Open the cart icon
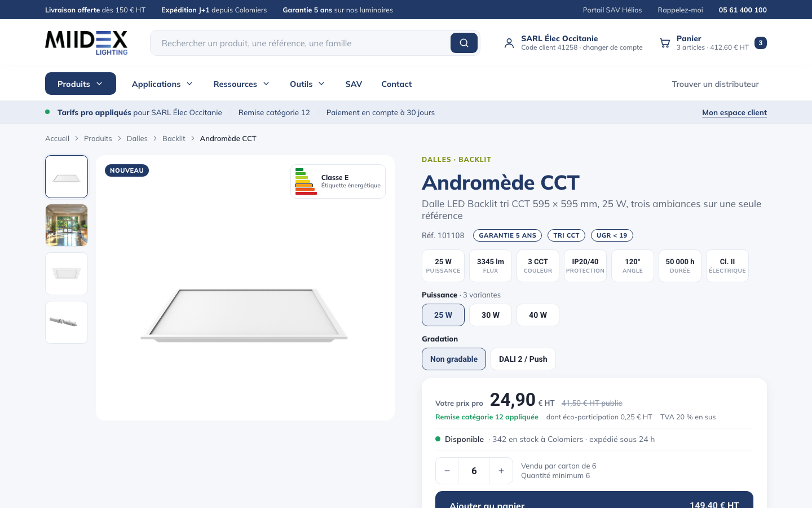The width and height of the screenshot is (812, 508). tap(665, 43)
